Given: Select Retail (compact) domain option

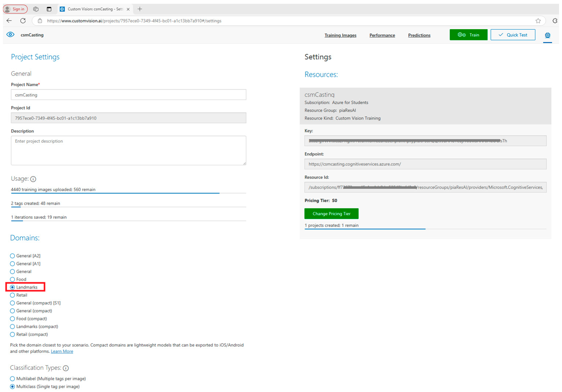Looking at the screenshot, I should coord(13,334).
